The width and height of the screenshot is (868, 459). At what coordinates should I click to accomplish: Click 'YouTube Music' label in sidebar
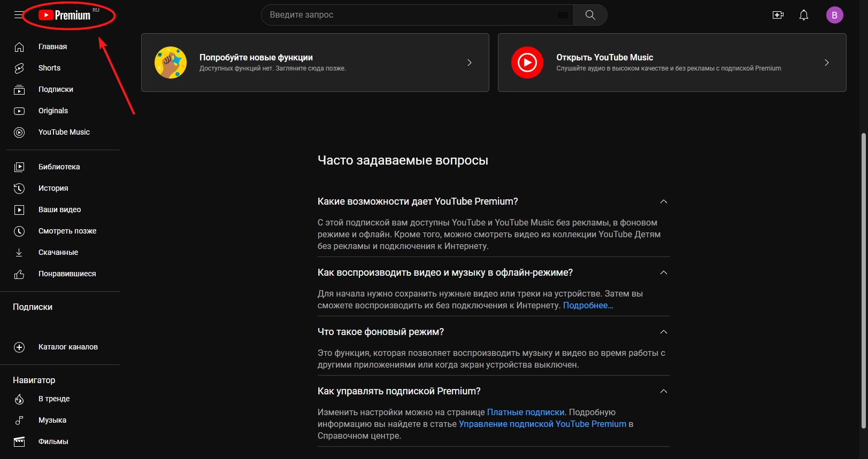[x=64, y=132]
